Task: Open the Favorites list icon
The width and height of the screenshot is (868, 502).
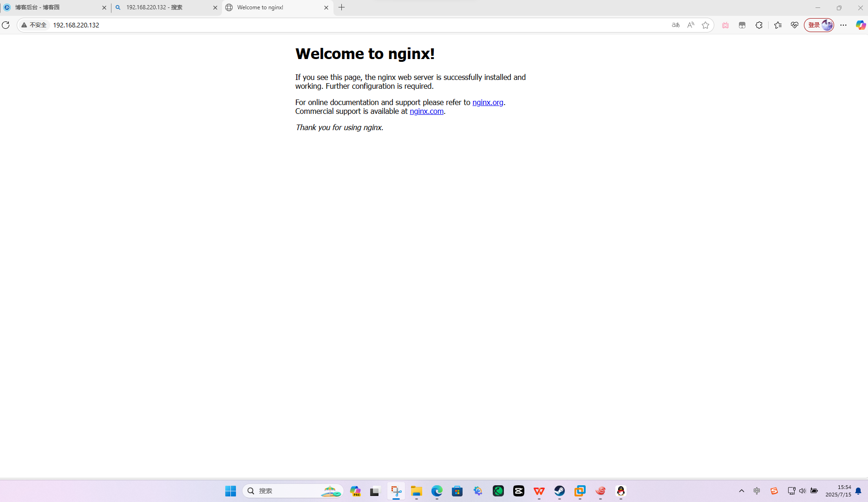Action: (x=778, y=25)
